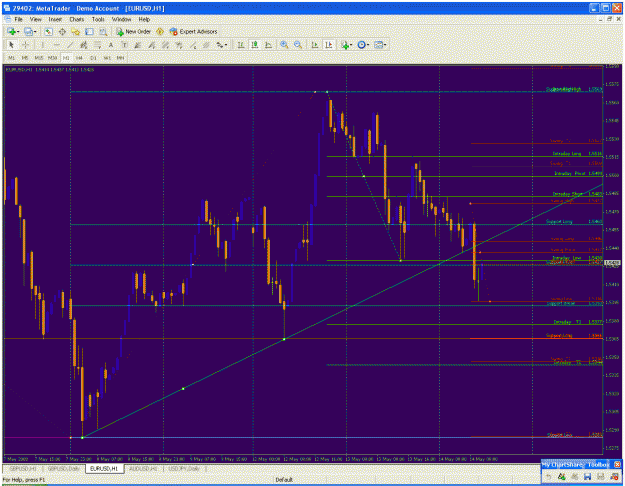Image resolution: width=625 pixels, height=486 pixels.
Task: Select the trendline drawing tool
Action: coord(70,45)
